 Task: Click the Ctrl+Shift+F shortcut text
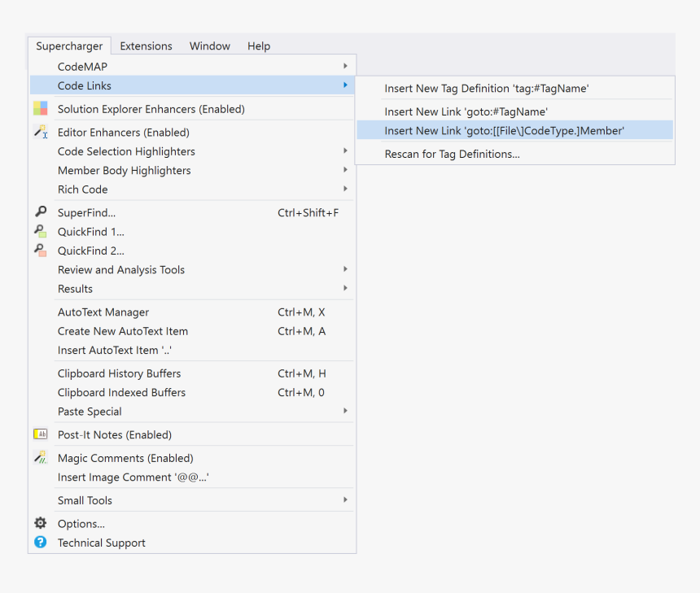(308, 213)
